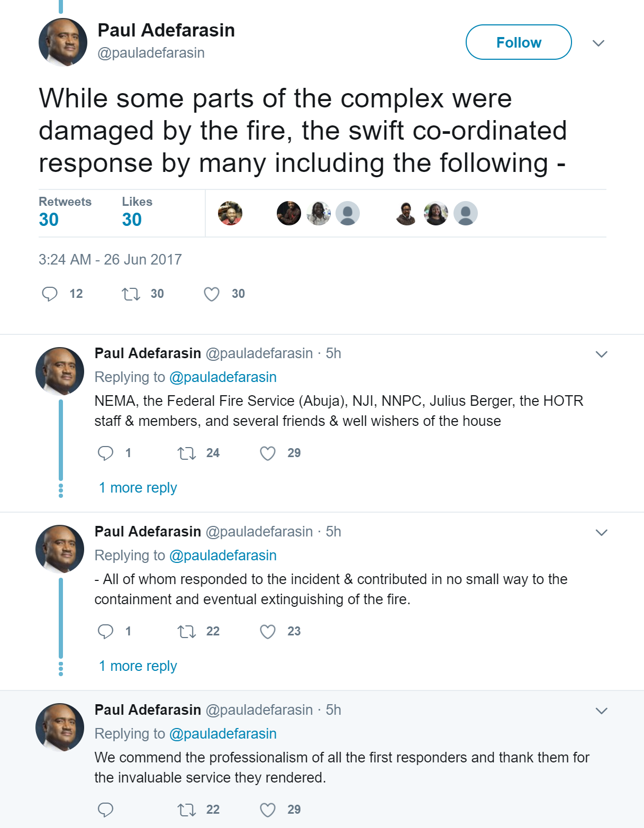View the Likes count of 30

[x=132, y=219]
